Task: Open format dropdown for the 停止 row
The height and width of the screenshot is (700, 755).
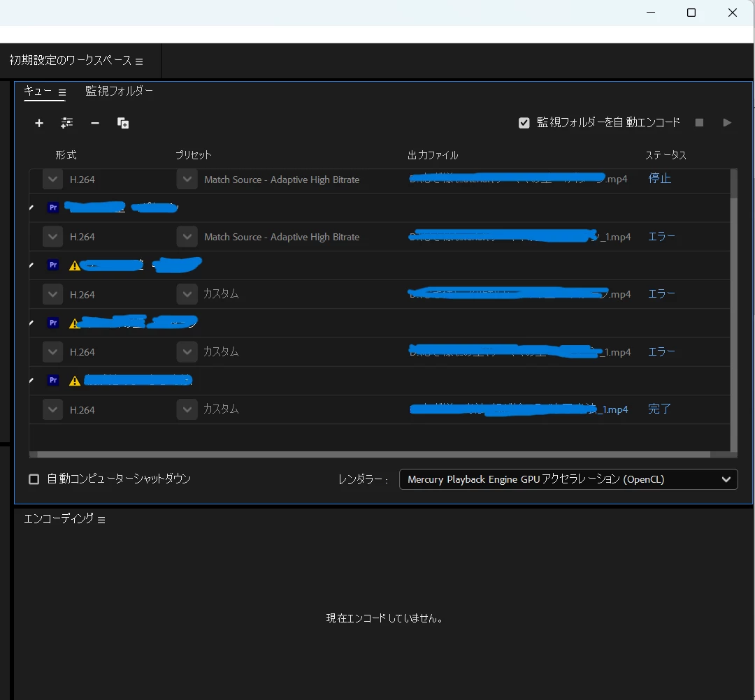Action: tap(52, 180)
